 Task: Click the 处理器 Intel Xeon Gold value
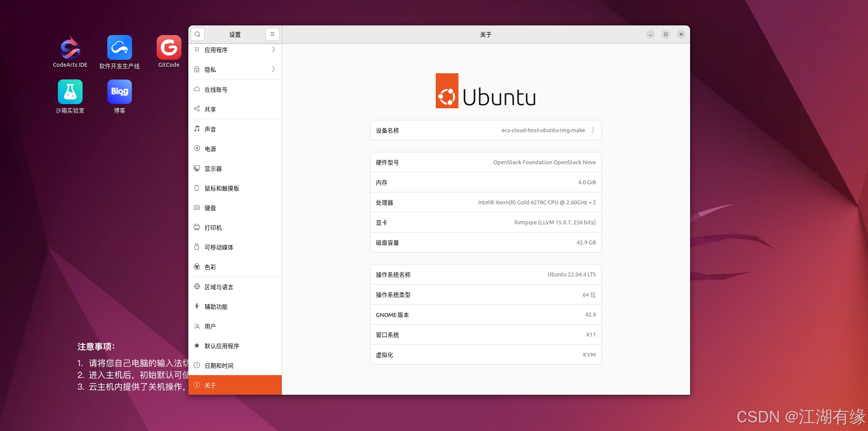point(537,202)
